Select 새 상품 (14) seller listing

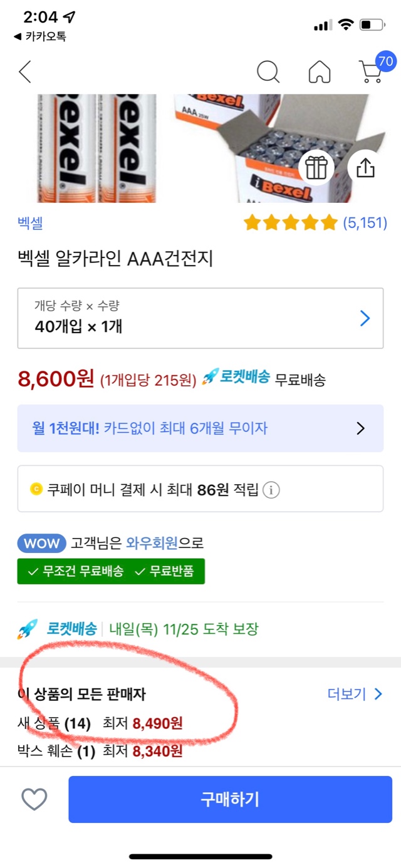click(100, 724)
